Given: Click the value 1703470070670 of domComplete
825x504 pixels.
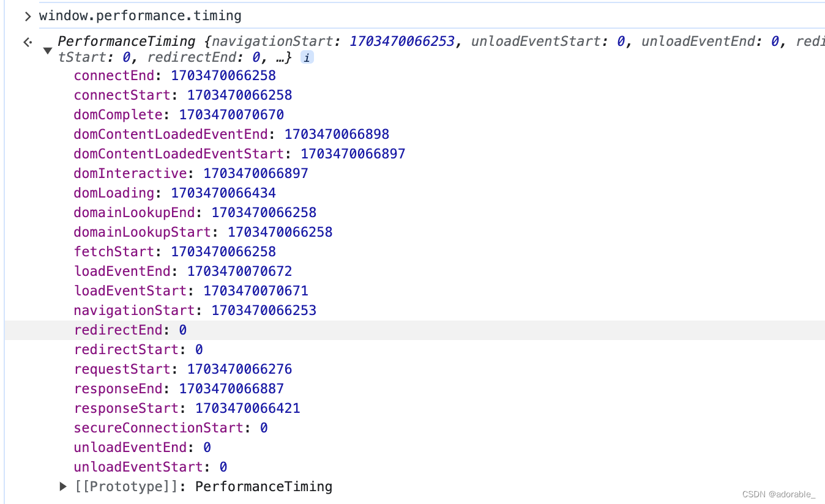Looking at the screenshot, I should [231, 115].
